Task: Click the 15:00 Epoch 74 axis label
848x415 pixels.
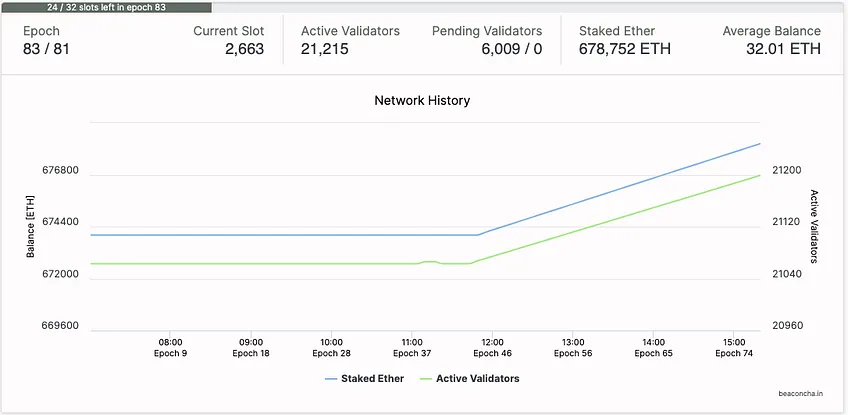Action: (734, 347)
